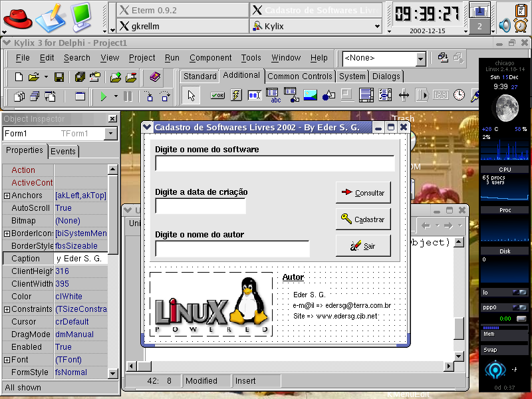Screen dimensions: 532x399
Task: Click the View Unit icon
Action: tap(19, 96)
